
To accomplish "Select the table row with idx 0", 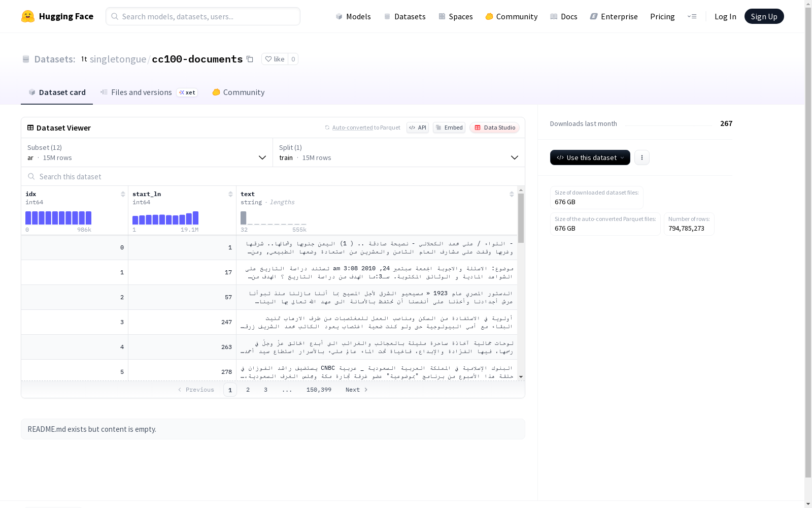I will 269,247.
